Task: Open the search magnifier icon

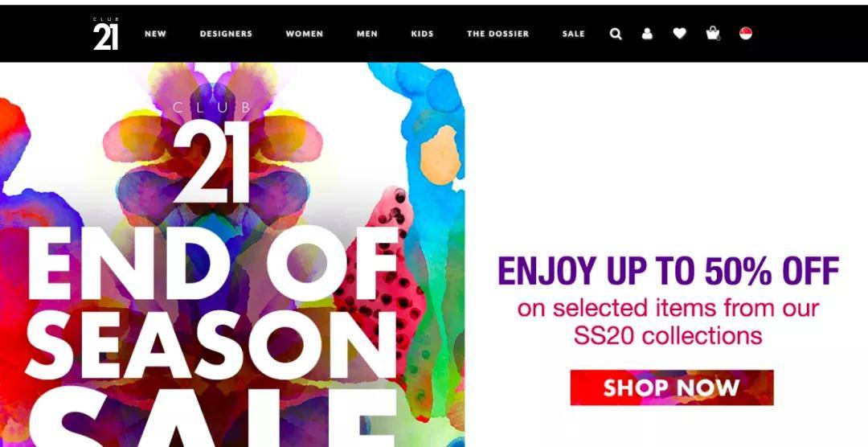Action: [x=616, y=34]
